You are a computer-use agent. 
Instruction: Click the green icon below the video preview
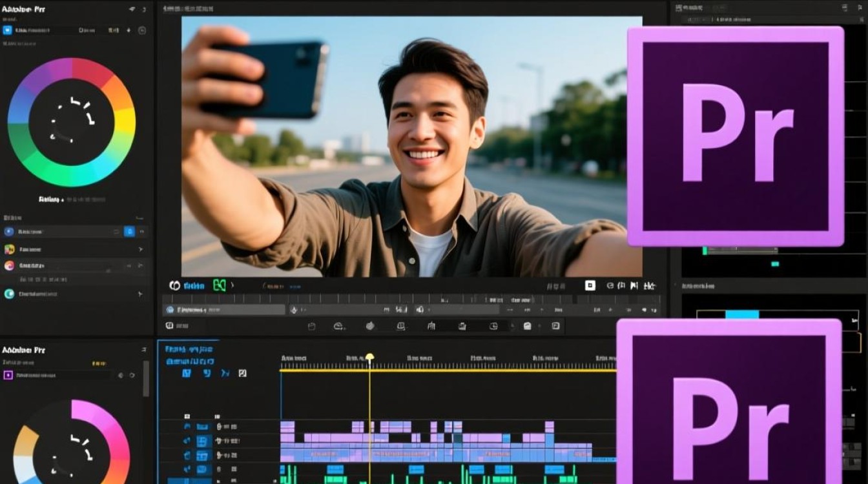tap(220, 285)
